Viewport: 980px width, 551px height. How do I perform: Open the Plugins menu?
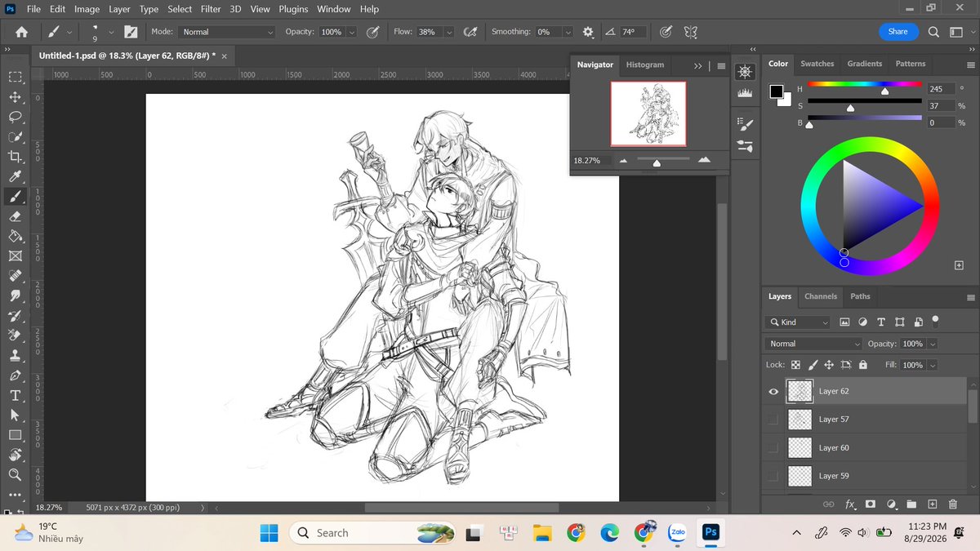click(x=292, y=9)
